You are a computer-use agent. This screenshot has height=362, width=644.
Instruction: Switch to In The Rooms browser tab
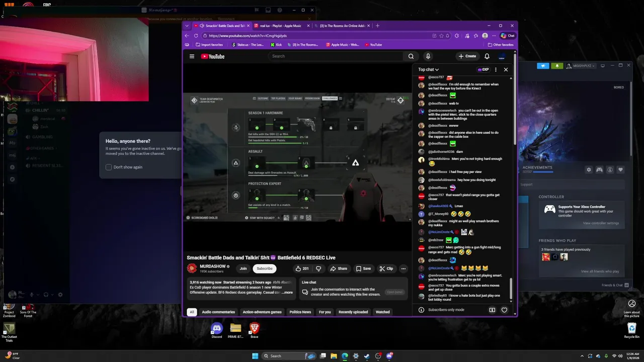[342, 26]
